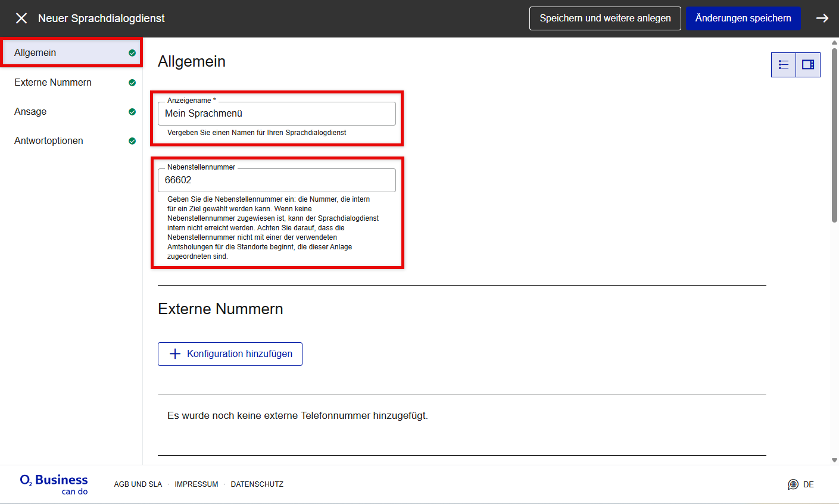The height and width of the screenshot is (504, 839).
Task: Click plus icon in Konfiguration hinzufügen
Action: 175,354
